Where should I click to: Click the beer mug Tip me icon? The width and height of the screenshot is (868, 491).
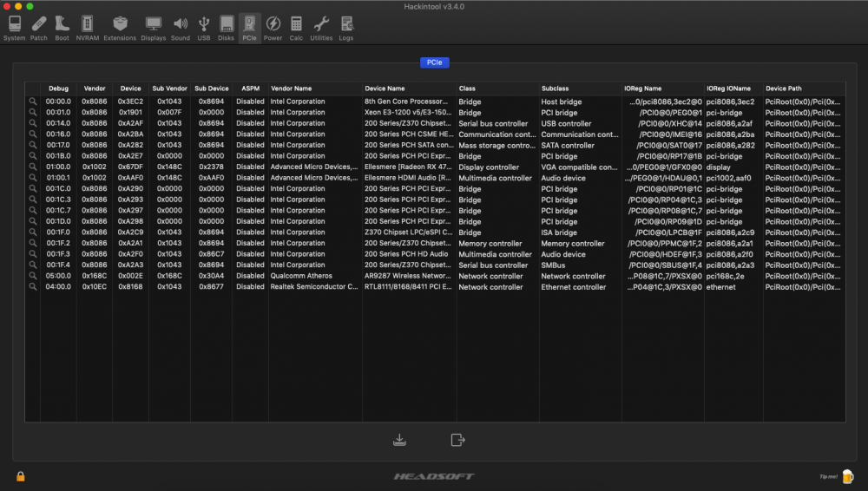tap(847, 476)
